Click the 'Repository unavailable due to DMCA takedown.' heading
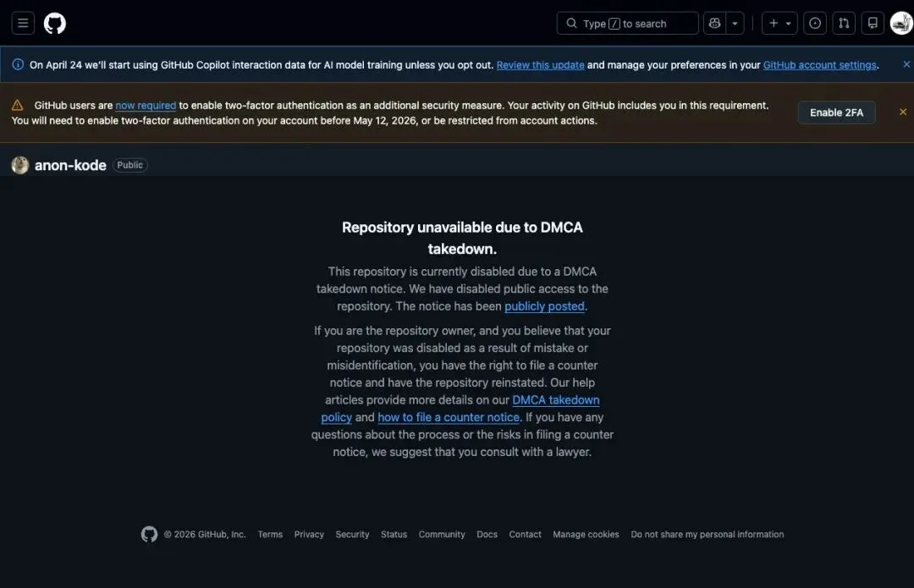The image size is (914, 588). pos(462,238)
